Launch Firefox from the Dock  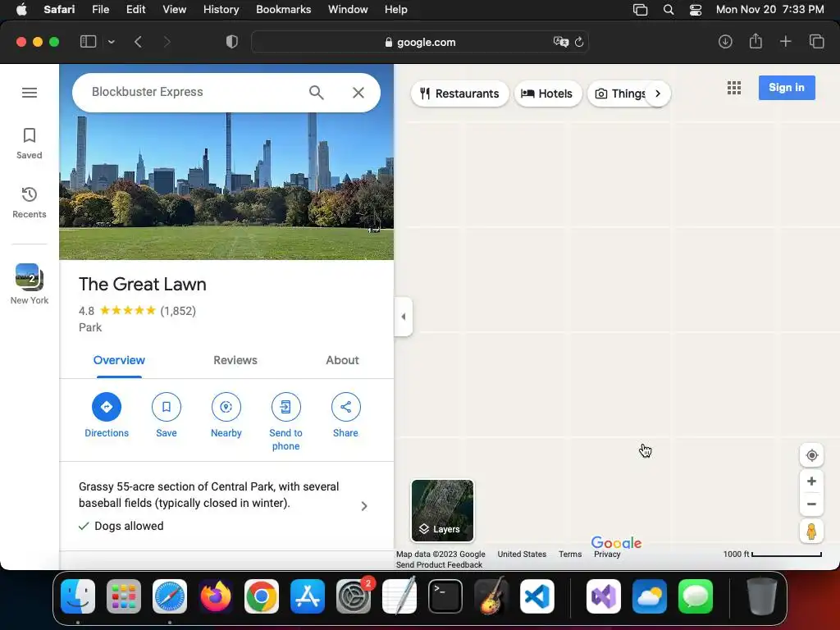(x=216, y=596)
